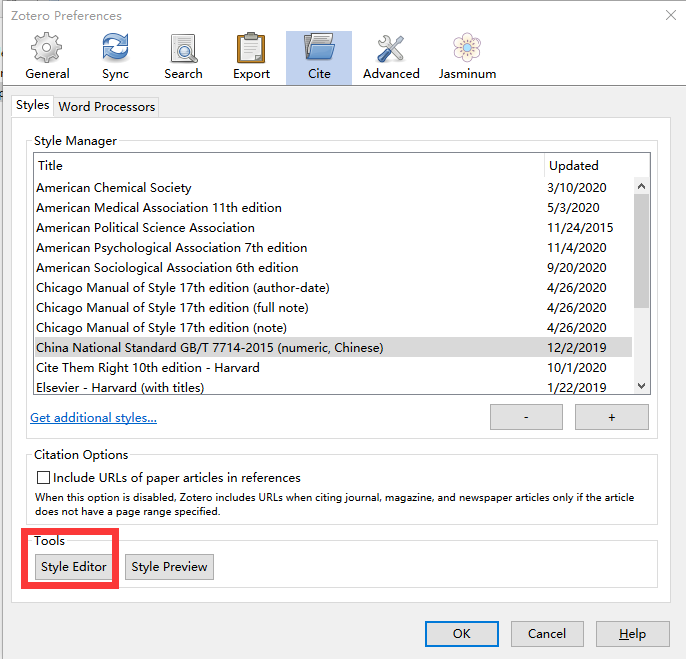Viewport: 686px width, 659px height.
Task: Close the Zotero Preferences window
Action: (671, 15)
